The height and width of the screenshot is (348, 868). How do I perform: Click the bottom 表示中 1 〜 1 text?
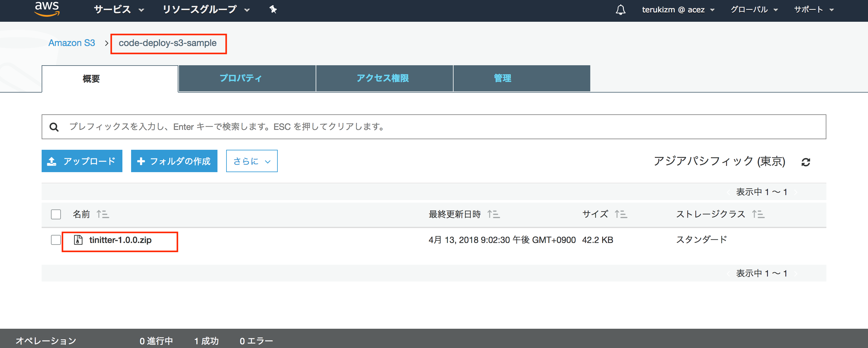click(761, 273)
